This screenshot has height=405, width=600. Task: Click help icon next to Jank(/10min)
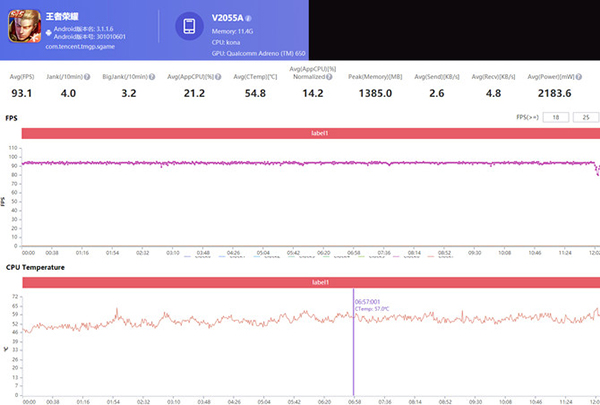87,77
